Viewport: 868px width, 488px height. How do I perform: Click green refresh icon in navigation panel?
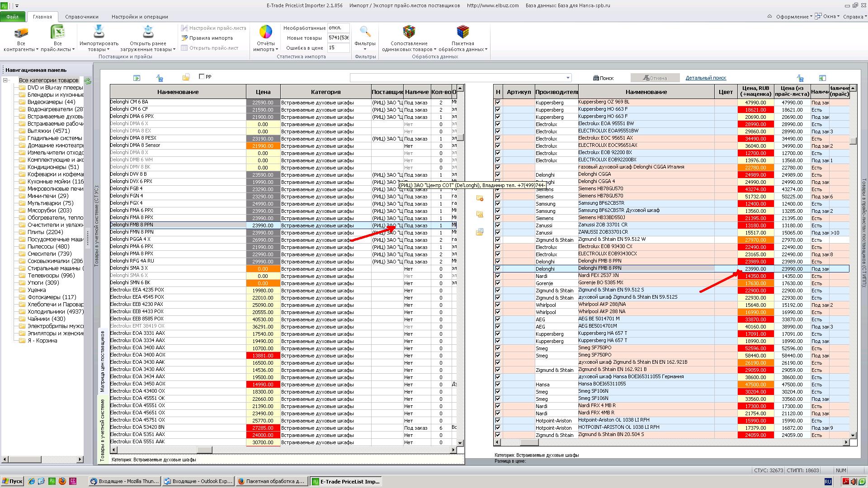pos(88,81)
